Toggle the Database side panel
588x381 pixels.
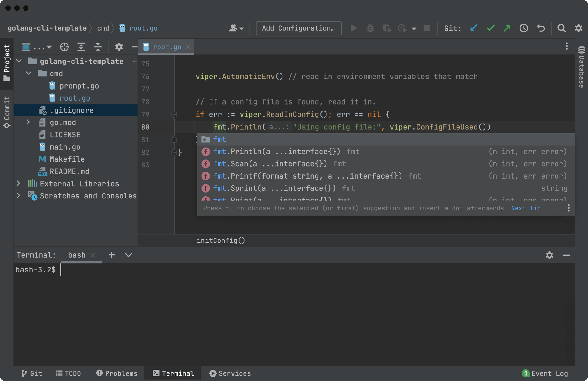pos(581,67)
